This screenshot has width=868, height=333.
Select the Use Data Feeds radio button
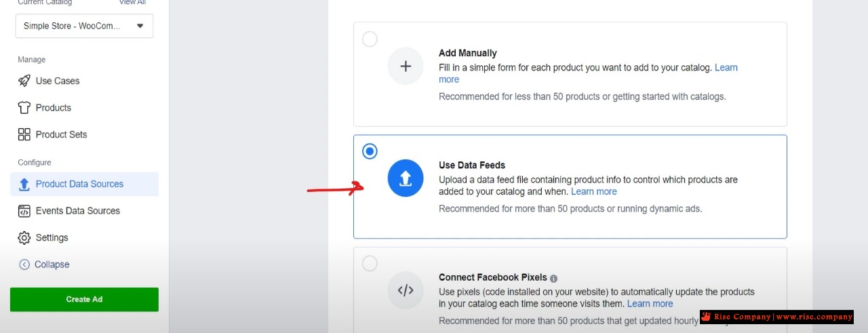point(370,151)
